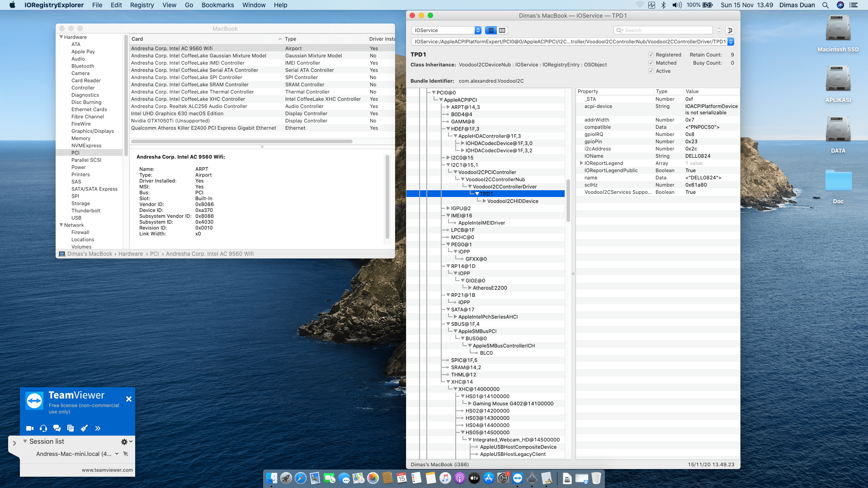
Task: Open Photos app in the Dock
Action: (x=373, y=478)
